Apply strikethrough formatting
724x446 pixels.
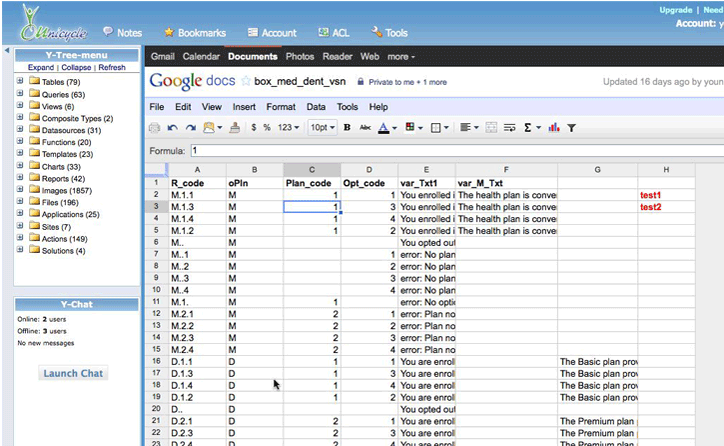[364, 128]
